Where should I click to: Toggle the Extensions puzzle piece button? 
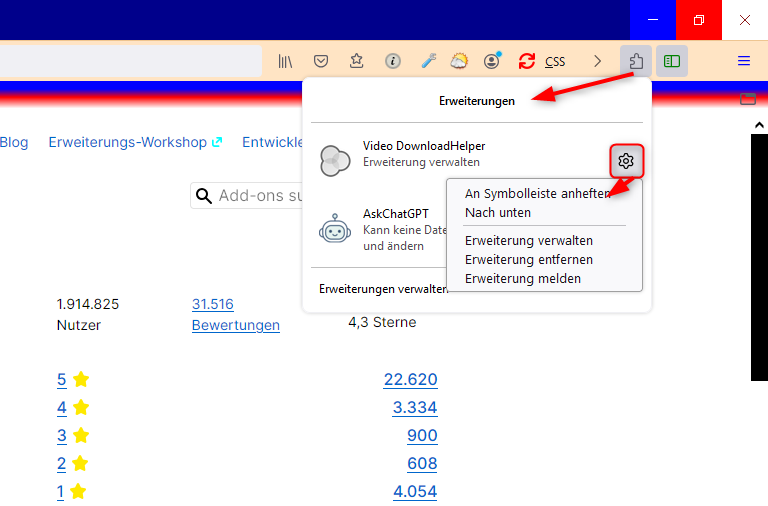tap(636, 61)
